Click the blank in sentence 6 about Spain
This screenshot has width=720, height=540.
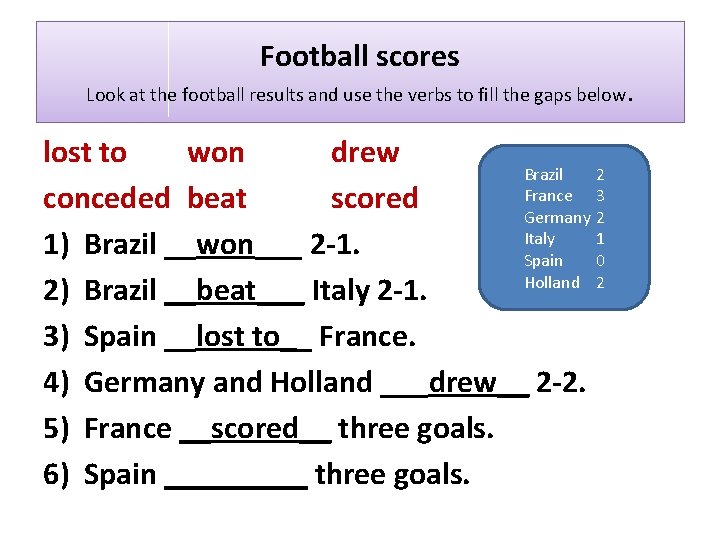click(236, 474)
